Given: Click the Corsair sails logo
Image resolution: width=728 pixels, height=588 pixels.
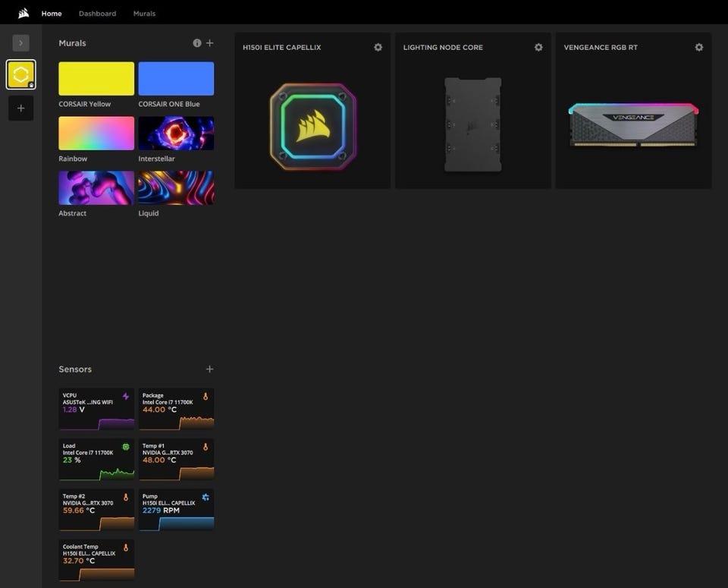Looking at the screenshot, I should pyautogui.click(x=24, y=14).
